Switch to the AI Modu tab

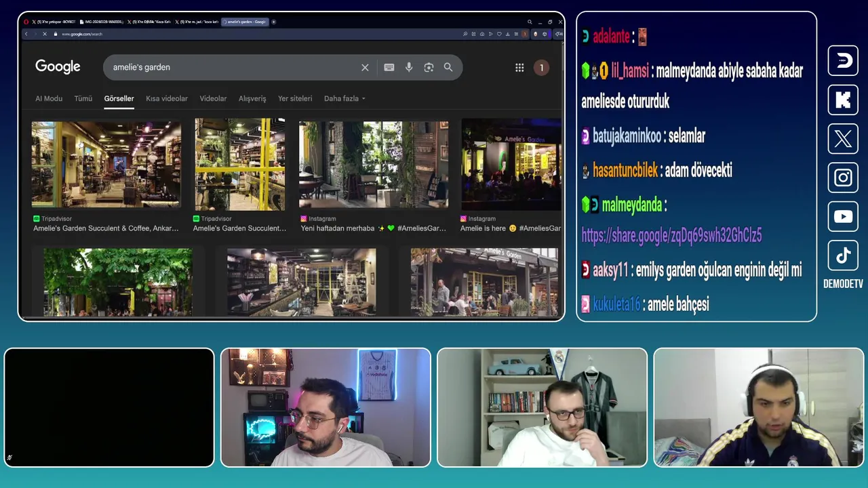[x=49, y=98]
